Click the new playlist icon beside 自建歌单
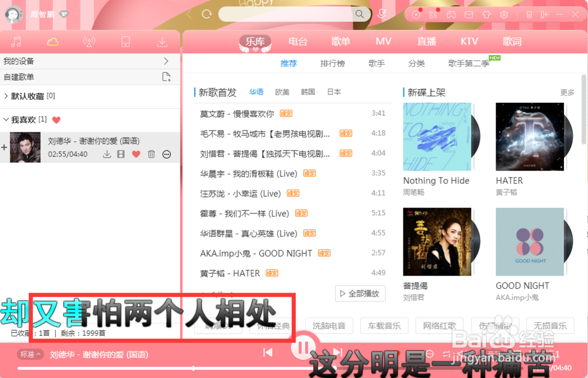Screen dimensions: 588x378 click(166, 77)
